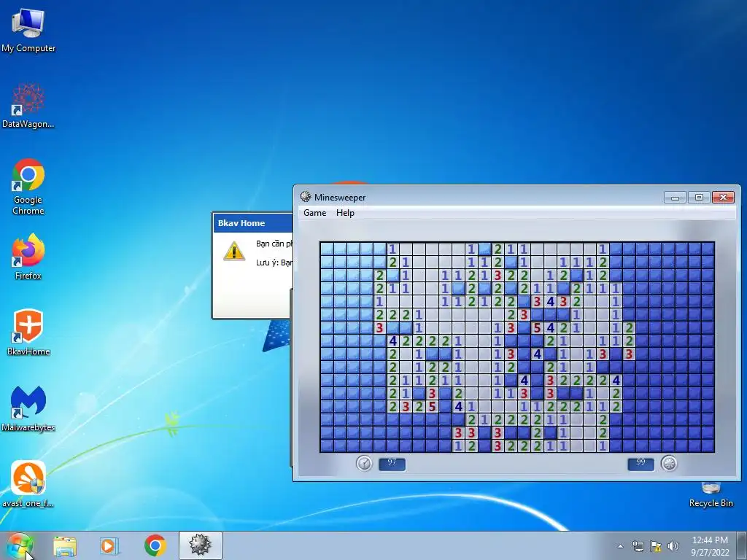Click the remaining mines counter 99
This screenshot has width=747, height=560.
640,464
